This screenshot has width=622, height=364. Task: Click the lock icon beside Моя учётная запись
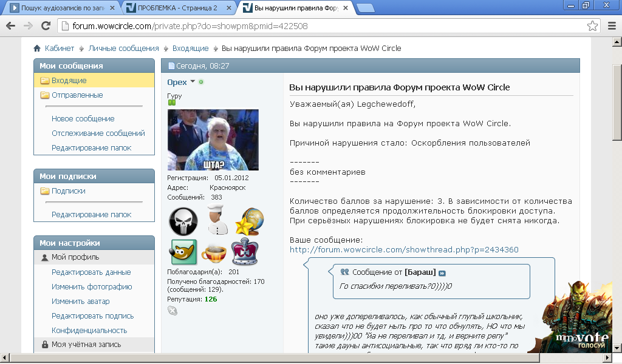pyautogui.click(x=45, y=345)
